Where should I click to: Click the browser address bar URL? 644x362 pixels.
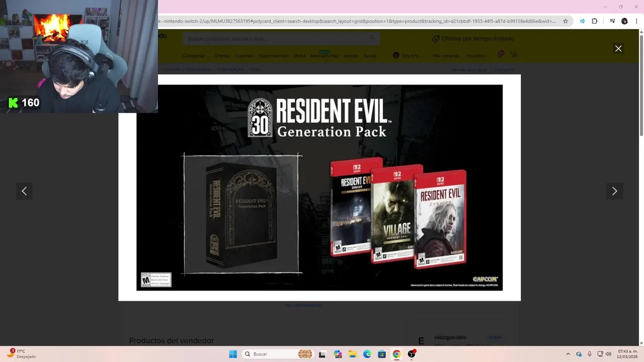coord(356,21)
